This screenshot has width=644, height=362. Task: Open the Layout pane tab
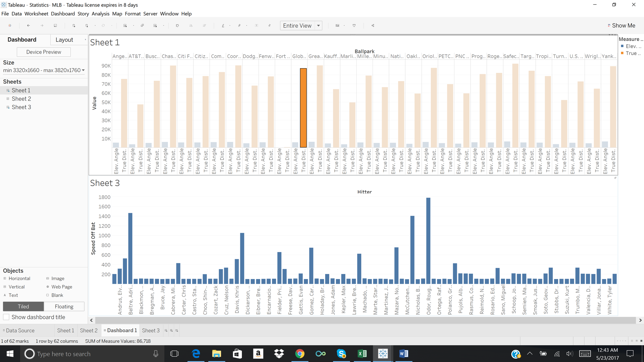pyautogui.click(x=64, y=40)
